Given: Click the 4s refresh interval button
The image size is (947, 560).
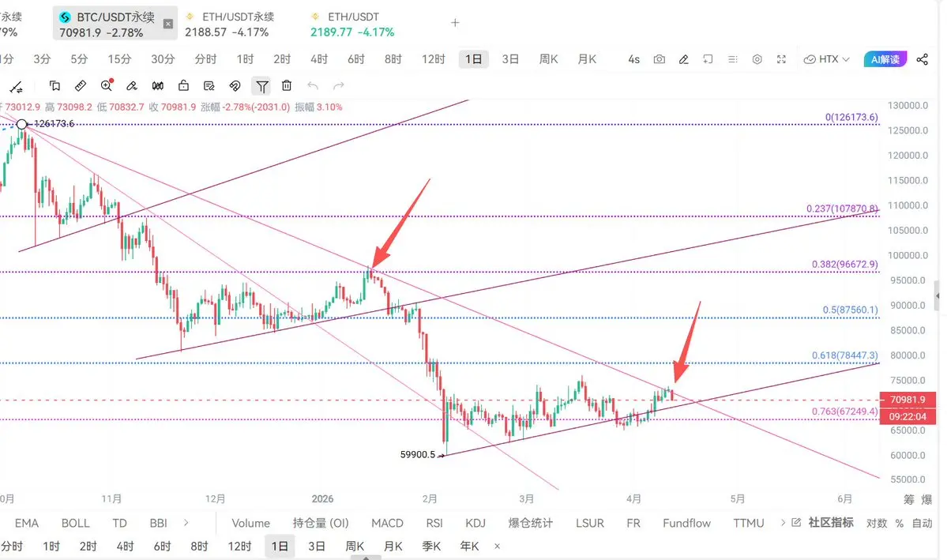Looking at the screenshot, I should coord(633,59).
